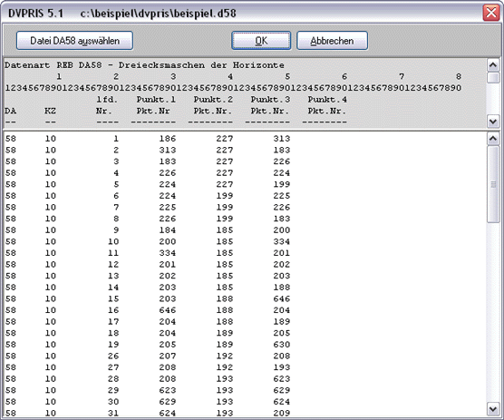The width and height of the screenshot is (504, 420).
Task: Select lfd. Nr. 28 cell
Action: point(113,379)
